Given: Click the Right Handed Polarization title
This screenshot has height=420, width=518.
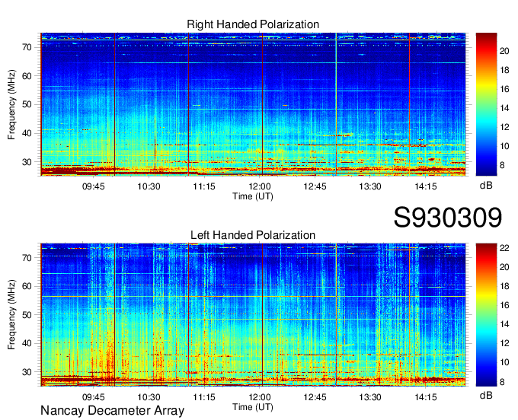Looking at the screenshot, I should 253,24.
